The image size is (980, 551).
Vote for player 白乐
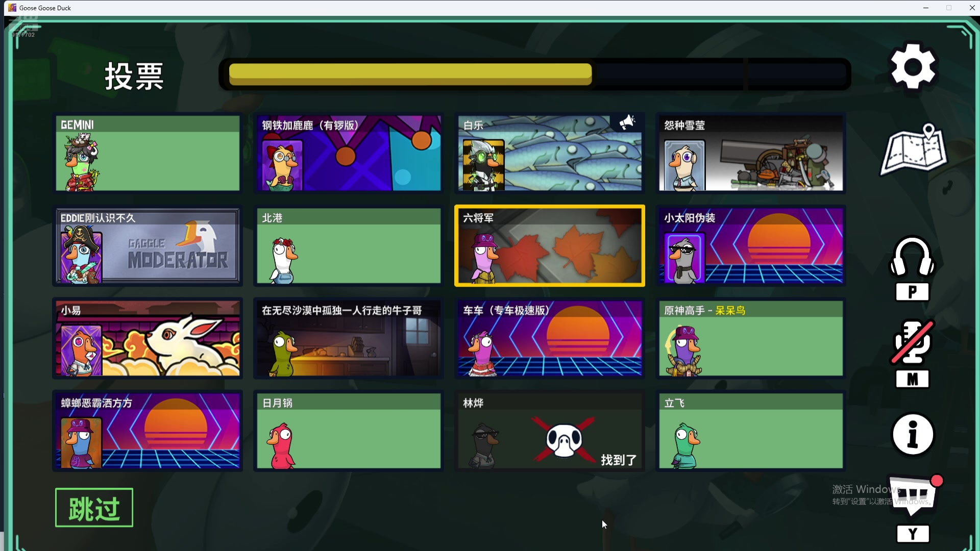click(550, 153)
